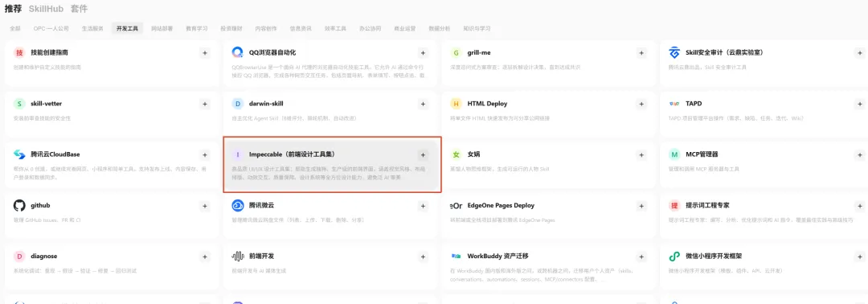Select the 信息资讯 category
The image size is (868, 304).
pos(301,29)
